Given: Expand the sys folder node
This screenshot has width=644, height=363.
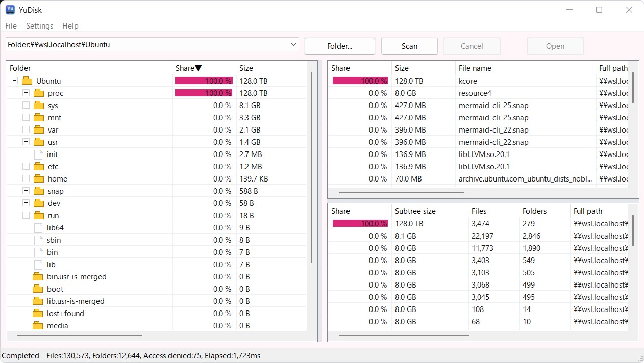Looking at the screenshot, I should click(x=26, y=105).
